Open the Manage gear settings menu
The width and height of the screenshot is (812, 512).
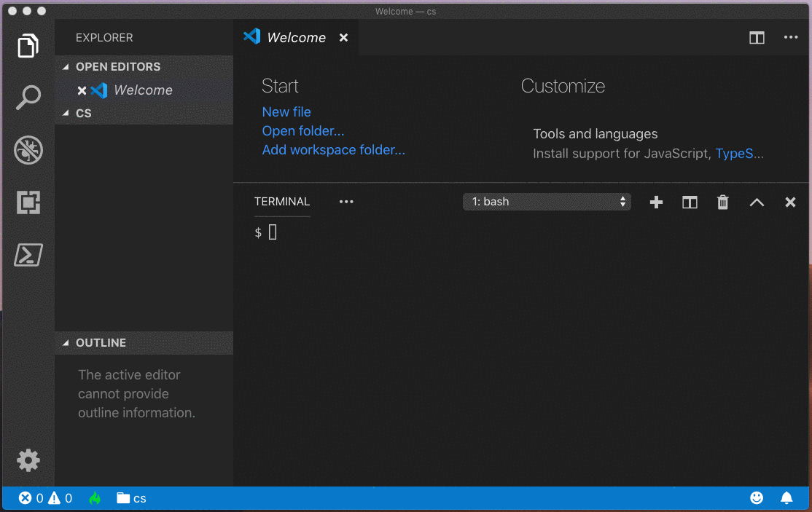(28, 460)
